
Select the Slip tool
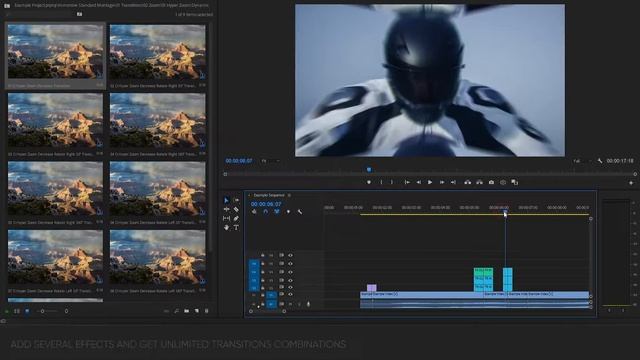227,219
